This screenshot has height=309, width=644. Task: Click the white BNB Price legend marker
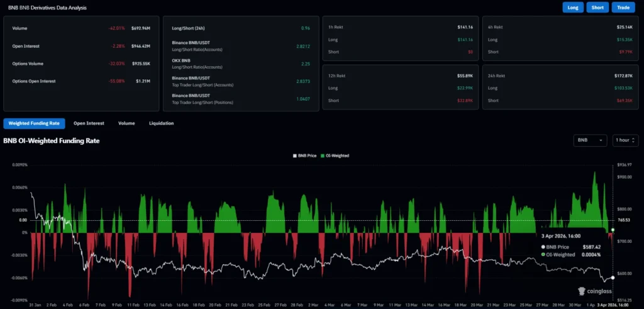(295, 155)
